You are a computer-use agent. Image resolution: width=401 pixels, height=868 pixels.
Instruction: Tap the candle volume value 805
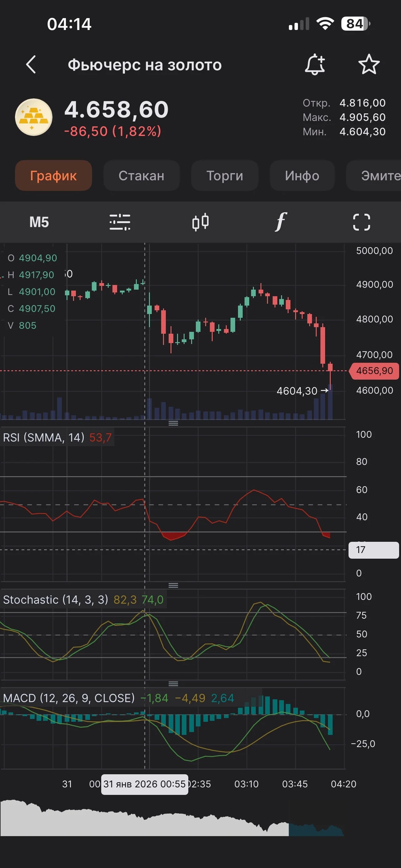pyautogui.click(x=27, y=326)
